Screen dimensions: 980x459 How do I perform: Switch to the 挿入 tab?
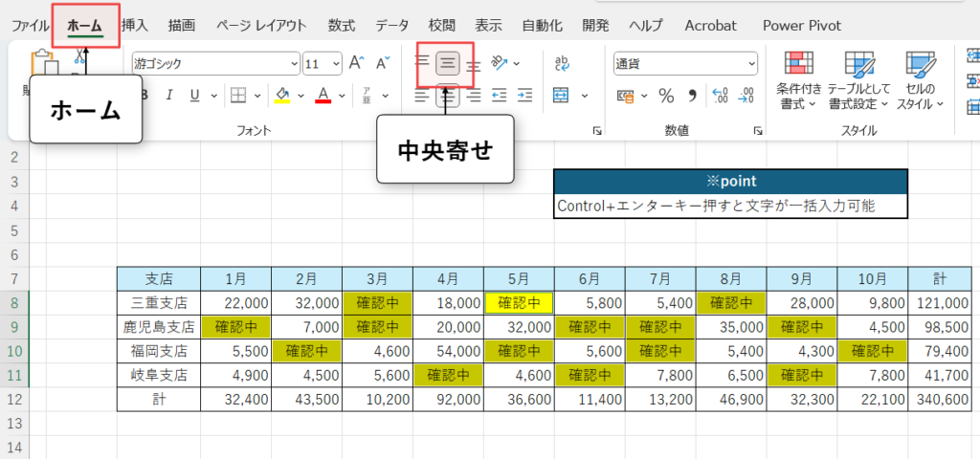[x=135, y=25]
